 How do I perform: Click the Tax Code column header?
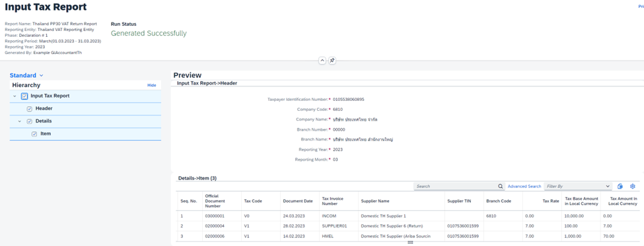pyautogui.click(x=260, y=201)
